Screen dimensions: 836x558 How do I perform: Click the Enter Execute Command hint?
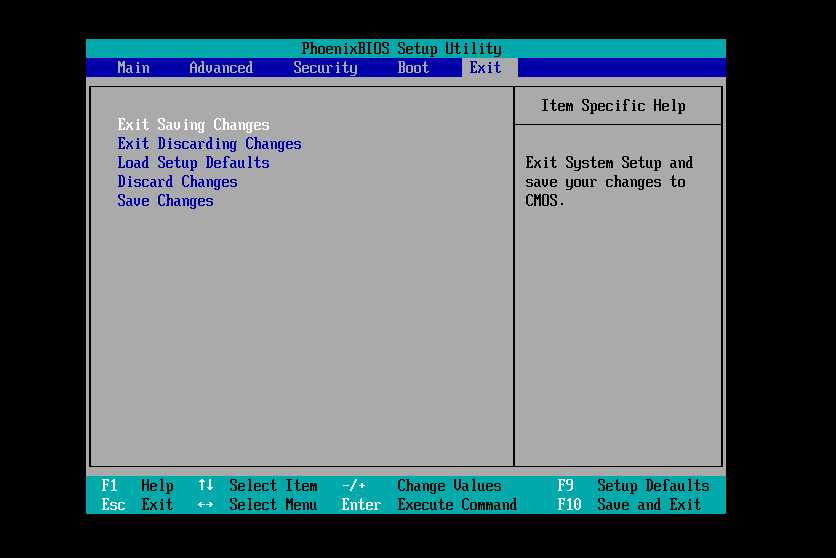tap(429, 504)
